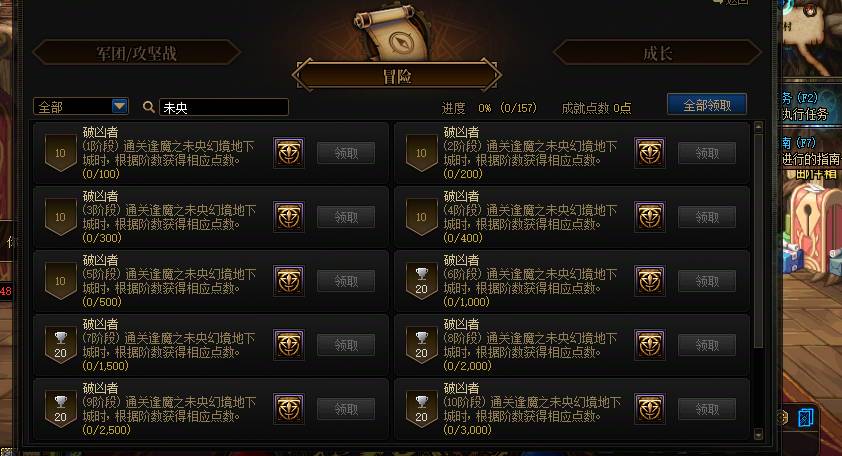
Task: Click 领取 button for 9阶段 achievement
Action: click(x=346, y=409)
